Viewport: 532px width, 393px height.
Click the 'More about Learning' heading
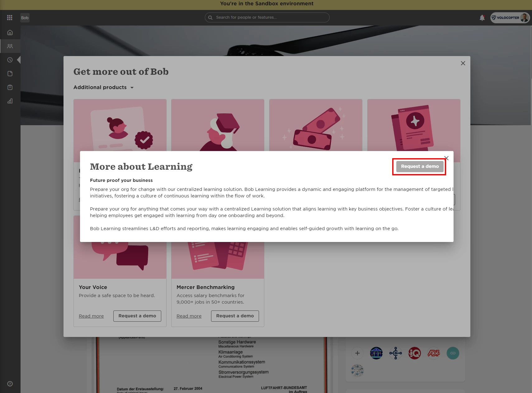[x=141, y=167]
